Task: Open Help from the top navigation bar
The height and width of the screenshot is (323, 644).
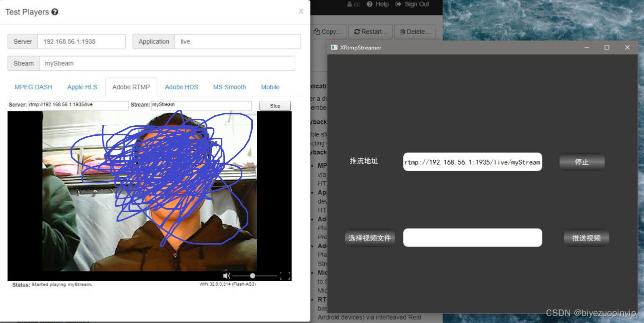Action: [x=377, y=4]
